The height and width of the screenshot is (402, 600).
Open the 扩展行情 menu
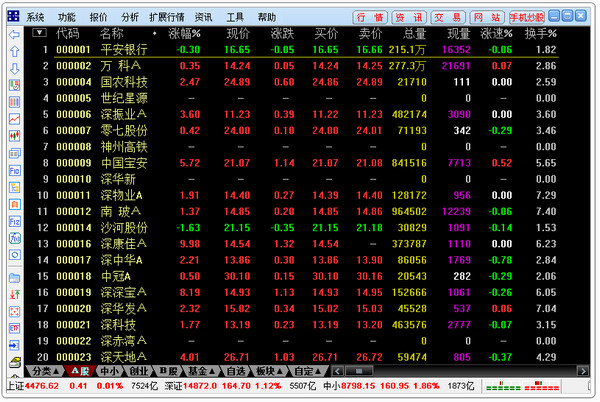click(166, 17)
